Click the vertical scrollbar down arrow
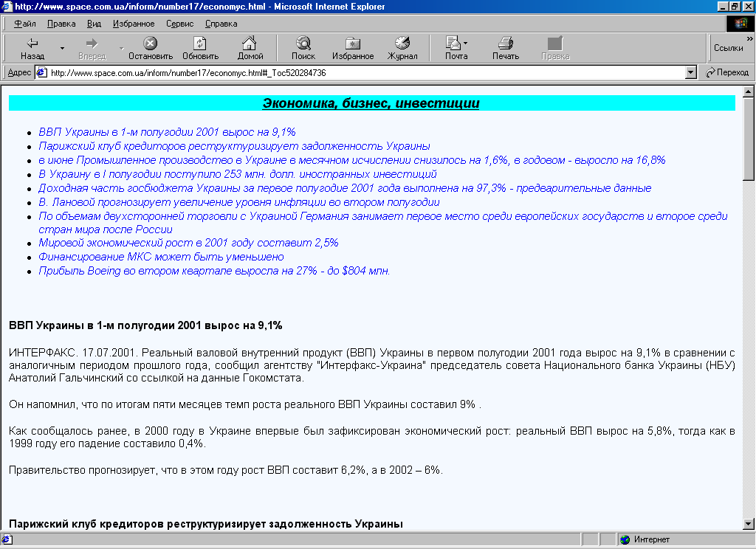 (749, 524)
